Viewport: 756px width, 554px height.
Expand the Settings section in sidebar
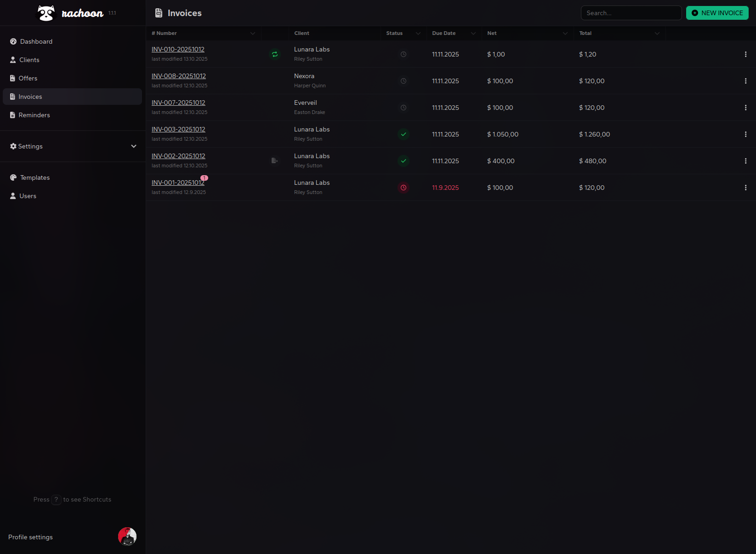pos(133,146)
